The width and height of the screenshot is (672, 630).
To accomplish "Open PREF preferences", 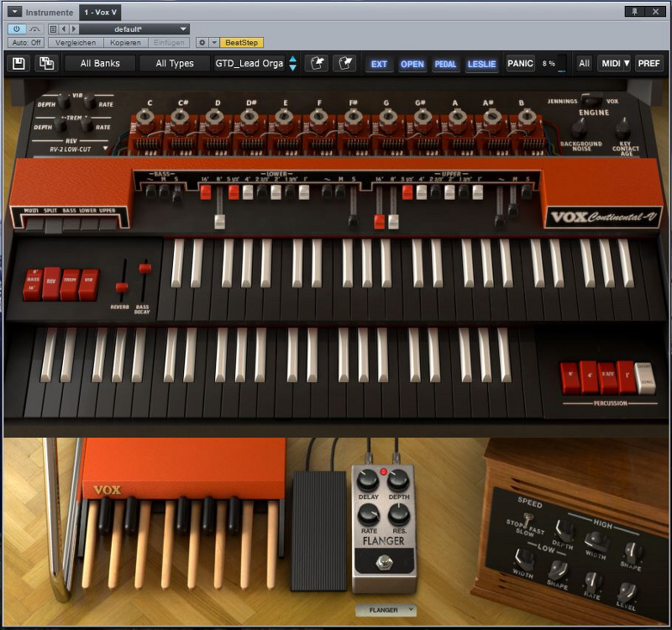I will click(648, 64).
